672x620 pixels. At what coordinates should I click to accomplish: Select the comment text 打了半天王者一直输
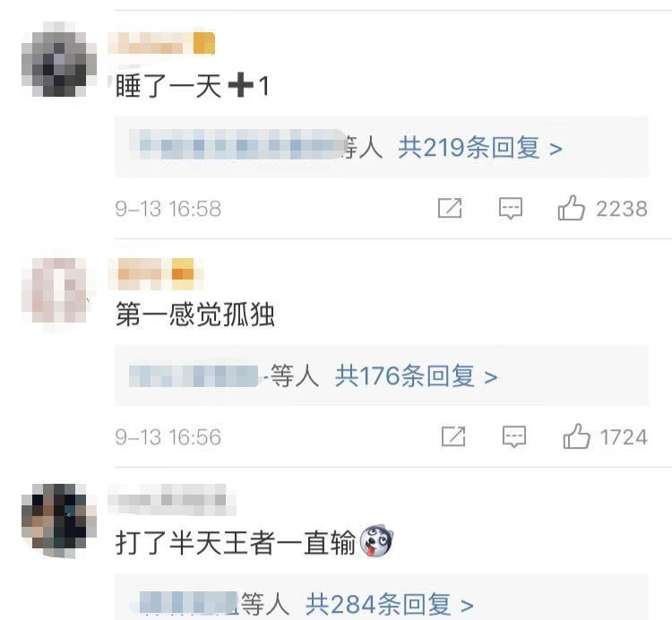point(236,542)
